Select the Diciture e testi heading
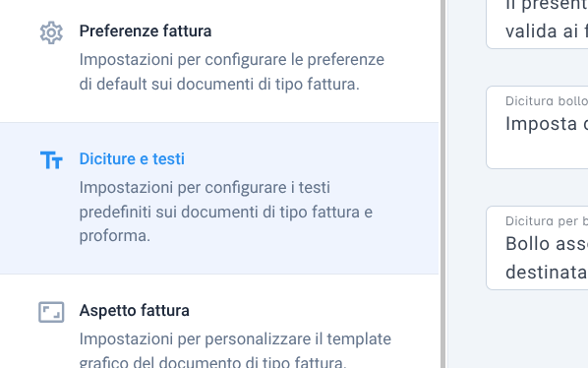The height and width of the screenshot is (368, 588). [x=132, y=159]
